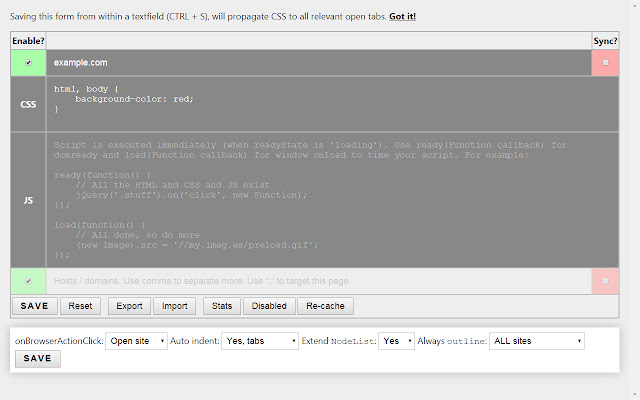Image resolution: width=640 pixels, height=400 pixels.
Task: Click the SAVE button in options panel
Action: [38, 358]
